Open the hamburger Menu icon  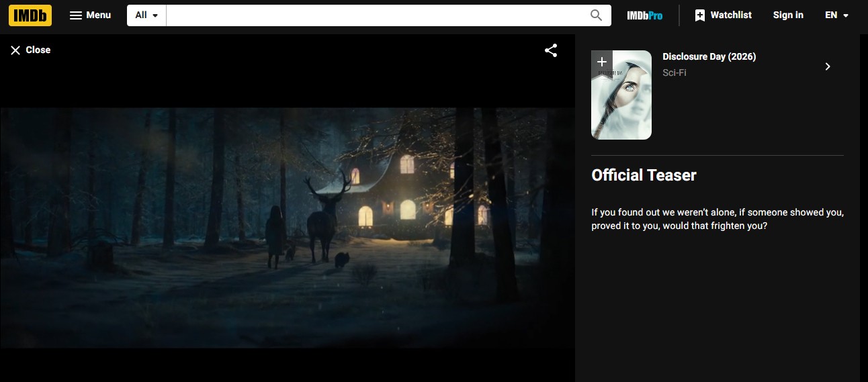click(76, 15)
